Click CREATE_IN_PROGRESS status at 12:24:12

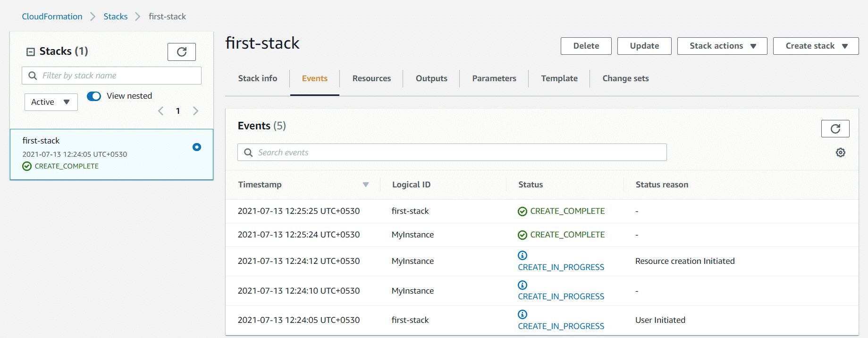coord(561,267)
